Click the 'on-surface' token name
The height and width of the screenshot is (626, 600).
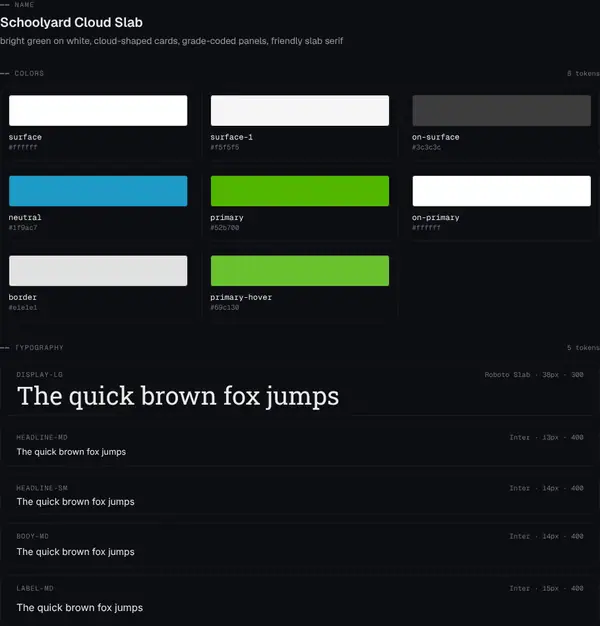pyautogui.click(x=436, y=137)
